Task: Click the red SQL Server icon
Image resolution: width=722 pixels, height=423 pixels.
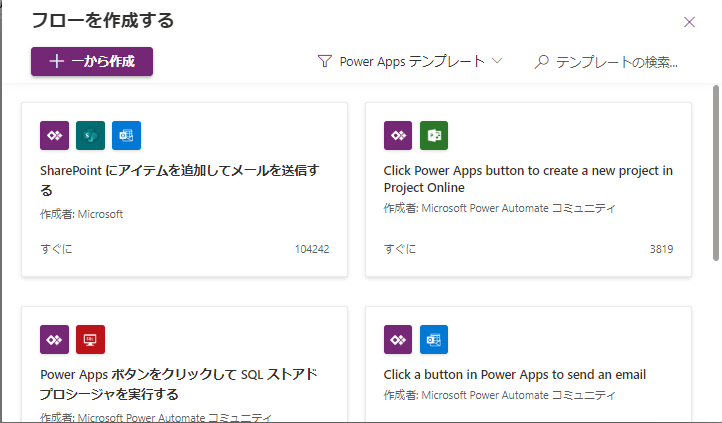Action: tap(90, 339)
